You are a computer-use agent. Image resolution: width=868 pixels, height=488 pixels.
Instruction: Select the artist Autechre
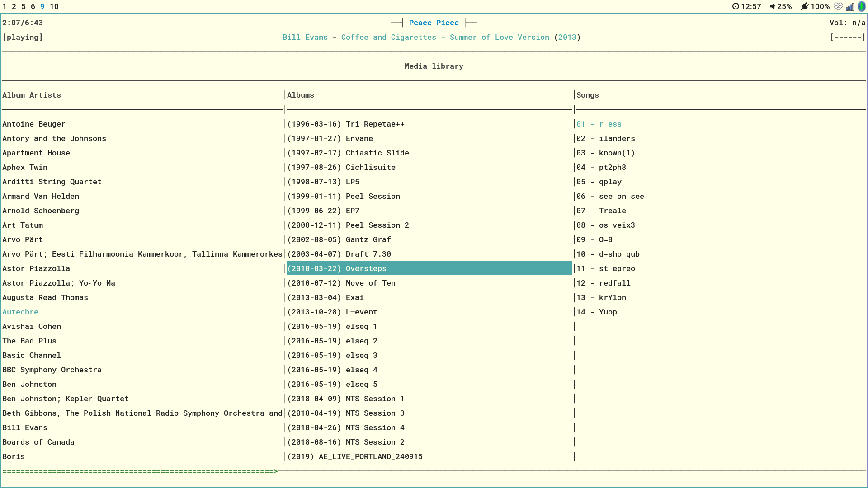(x=20, y=312)
